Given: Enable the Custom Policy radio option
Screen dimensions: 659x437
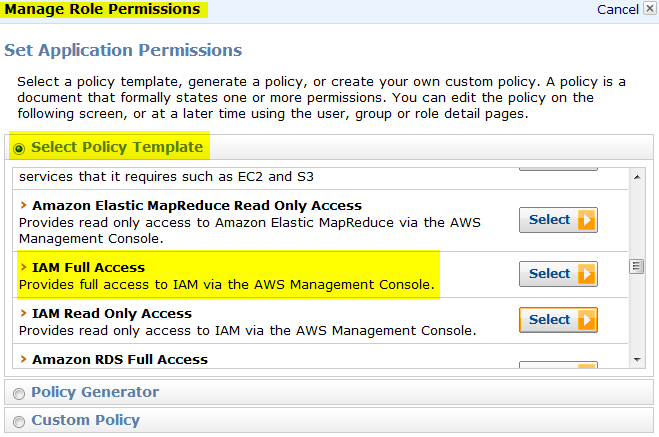Looking at the screenshot, I should [x=19, y=421].
